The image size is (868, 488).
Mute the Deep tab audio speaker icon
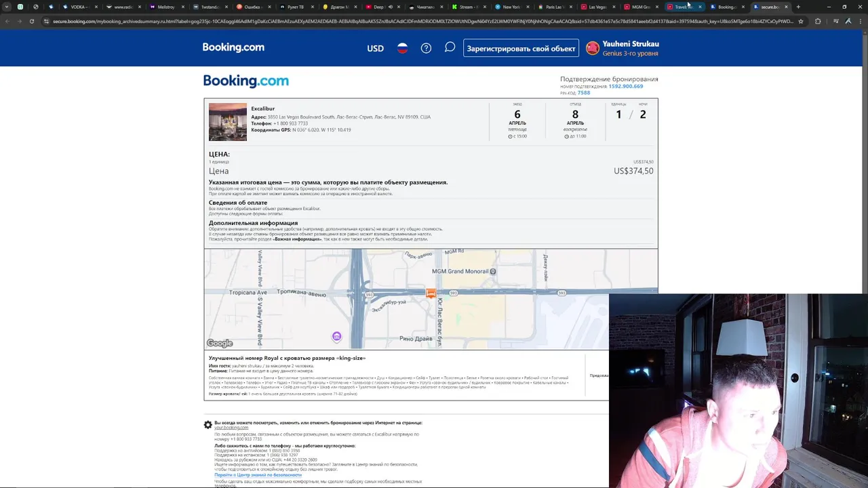[391, 7]
